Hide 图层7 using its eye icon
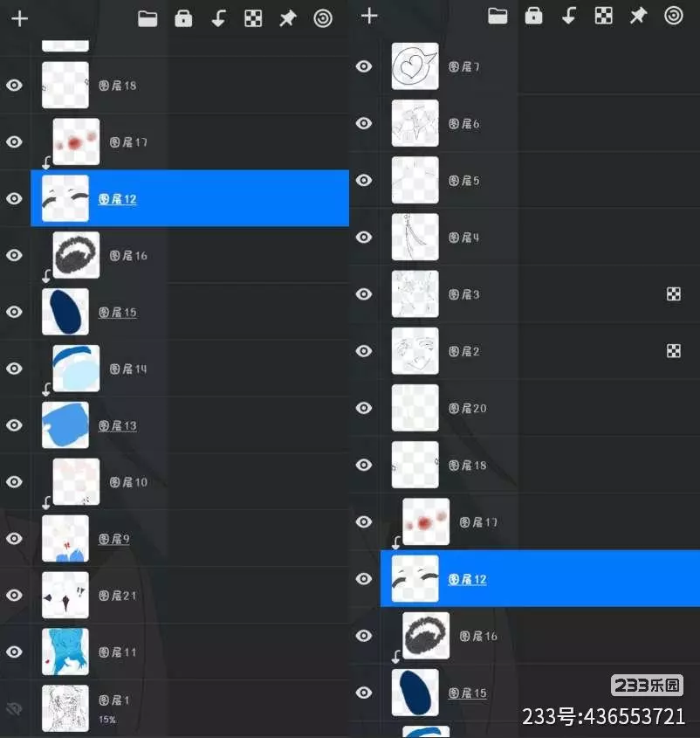Image resolution: width=700 pixels, height=738 pixels. click(x=364, y=66)
